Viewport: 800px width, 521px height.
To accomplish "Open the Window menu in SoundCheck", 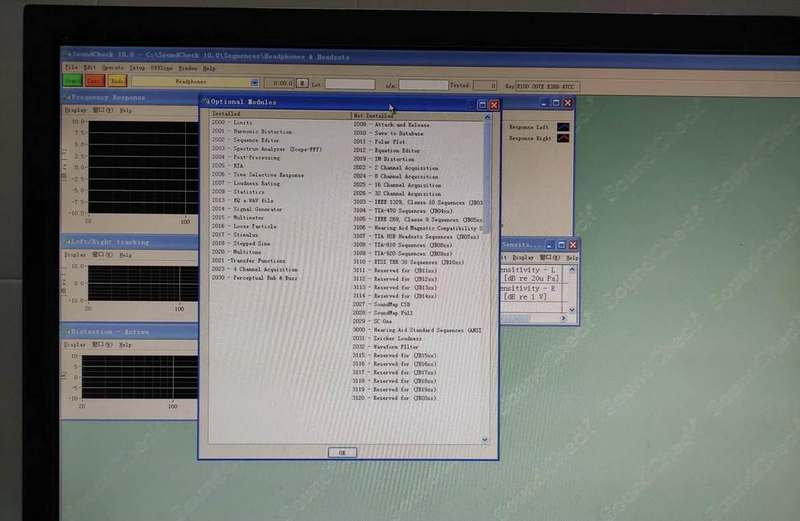I will (x=187, y=68).
